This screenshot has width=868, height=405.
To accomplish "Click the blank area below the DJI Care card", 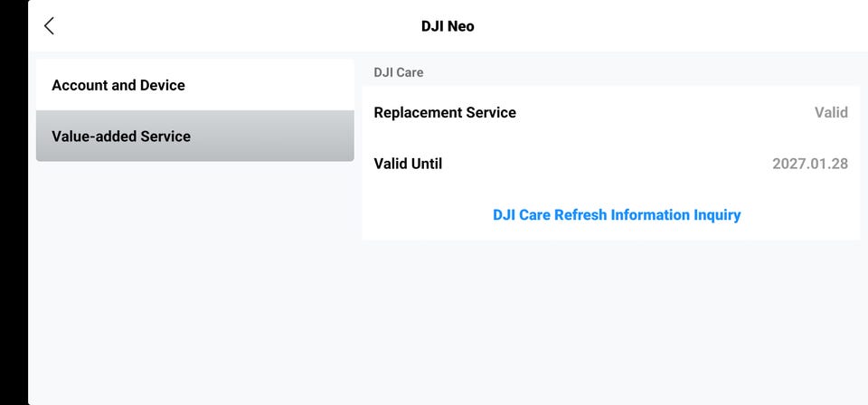I will (611, 321).
